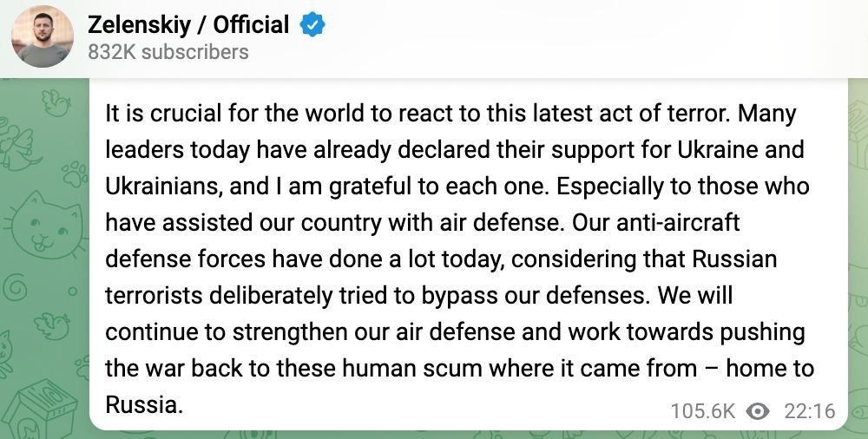Click the 22:16 message timestamp

coord(809,411)
